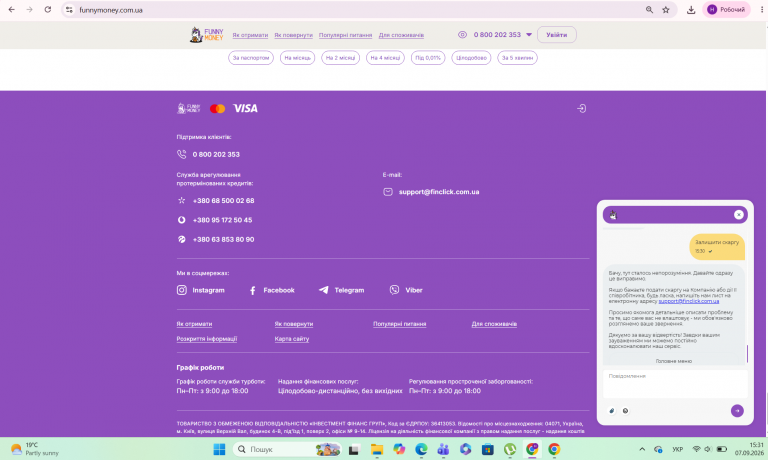Reload the browser page
The image size is (768, 460).
point(48,10)
